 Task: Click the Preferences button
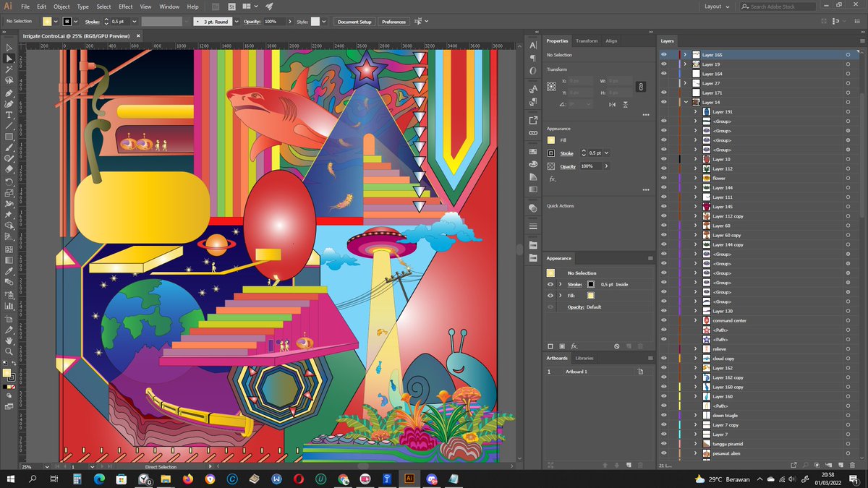393,22
